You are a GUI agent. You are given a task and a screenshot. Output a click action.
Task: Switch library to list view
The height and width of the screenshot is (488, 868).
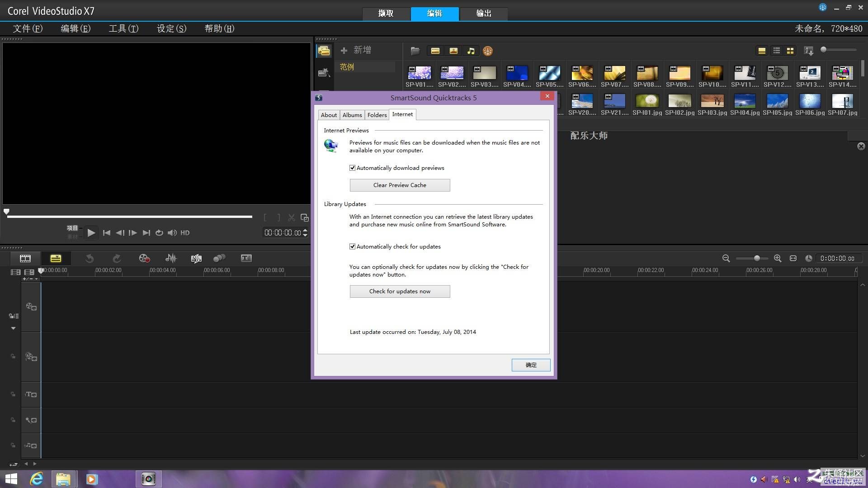pyautogui.click(x=776, y=51)
